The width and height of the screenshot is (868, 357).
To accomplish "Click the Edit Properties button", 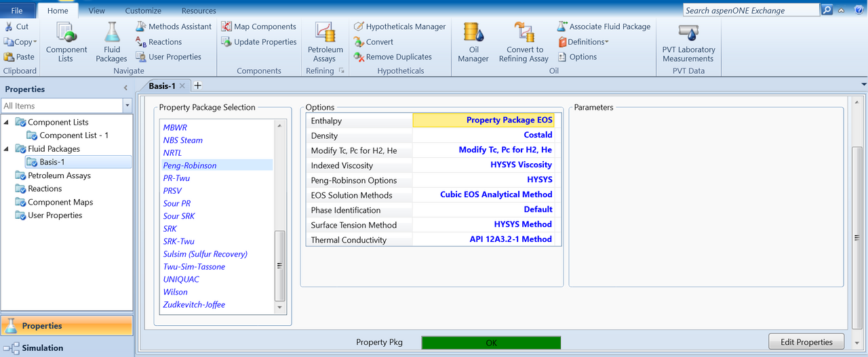I will [x=806, y=342].
